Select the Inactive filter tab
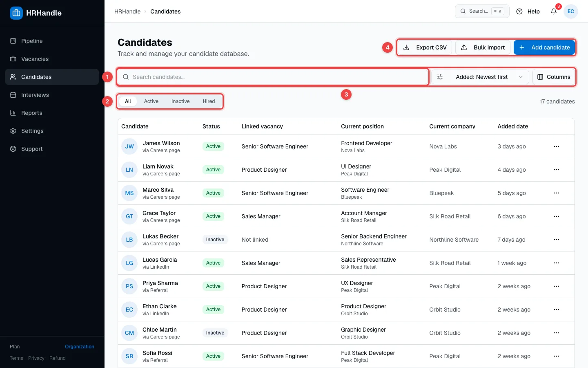The height and width of the screenshot is (368, 588). (x=180, y=101)
